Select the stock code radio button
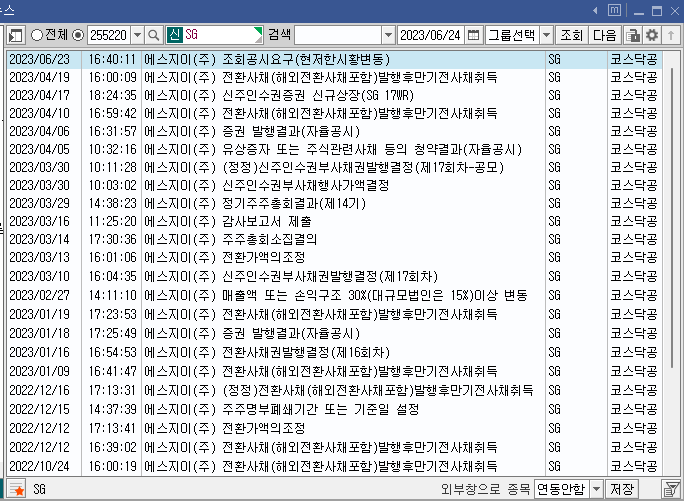The height and width of the screenshot is (501, 684). tap(78, 35)
